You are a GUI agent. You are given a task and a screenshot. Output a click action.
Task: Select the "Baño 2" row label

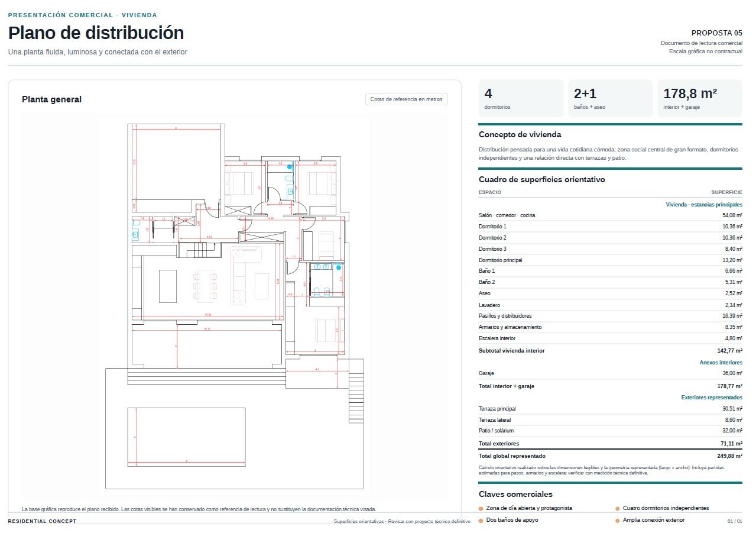486,282
